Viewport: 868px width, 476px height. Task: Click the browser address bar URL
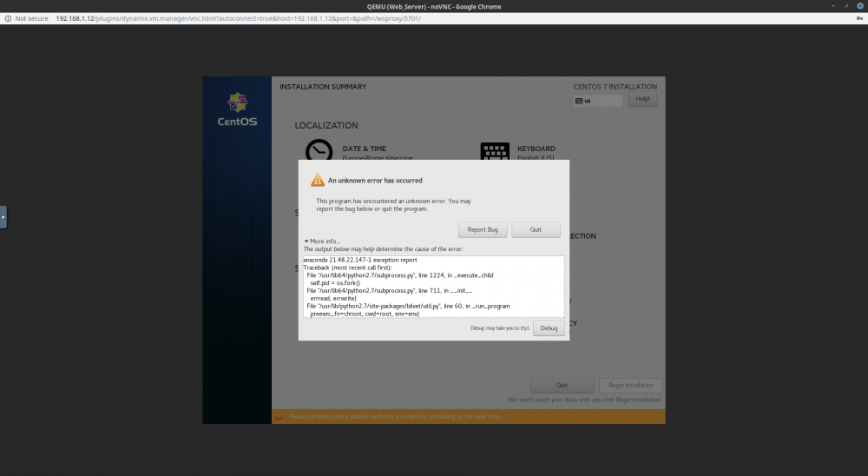tap(238, 18)
